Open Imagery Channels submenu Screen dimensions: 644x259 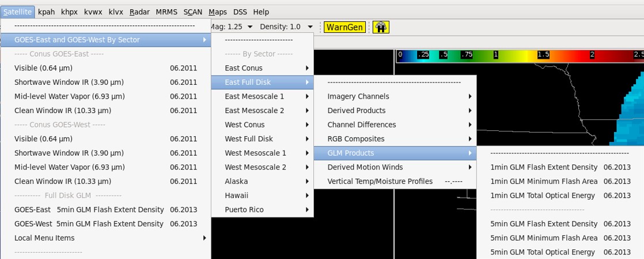click(395, 96)
